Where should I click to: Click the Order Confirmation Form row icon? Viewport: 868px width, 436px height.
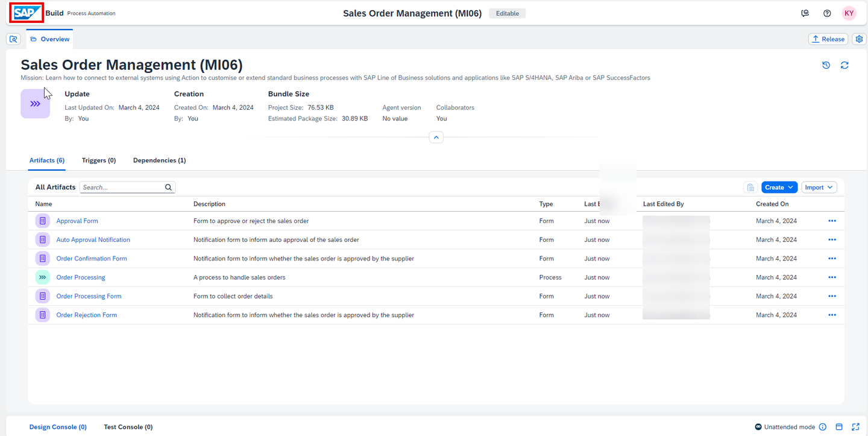coord(43,259)
